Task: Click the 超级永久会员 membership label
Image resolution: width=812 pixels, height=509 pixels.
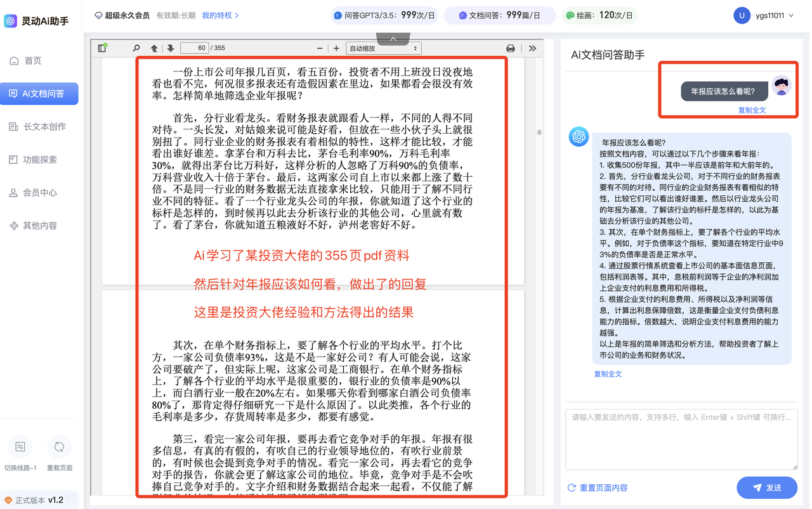Action: tap(121, 15)
